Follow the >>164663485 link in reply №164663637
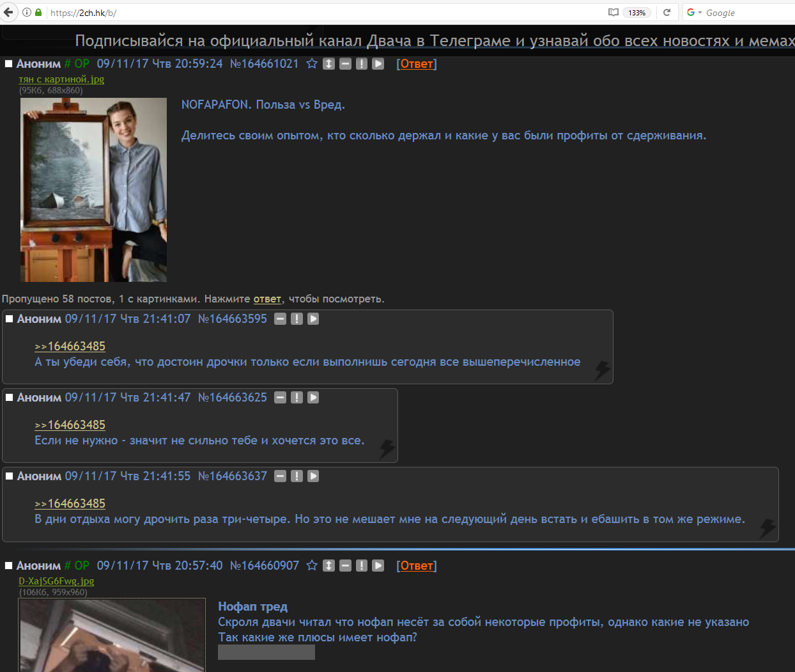This screenshot has width=795, height=672. pyautogui.click(x=70, y=503)
